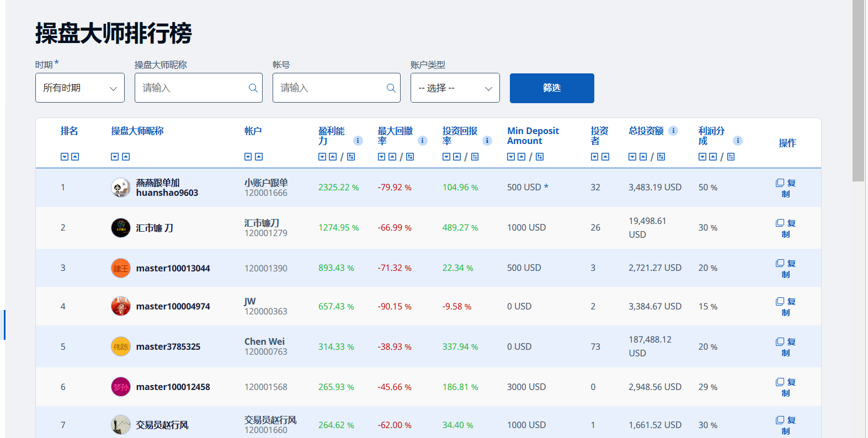Copy master100004974

coord(786,307)
